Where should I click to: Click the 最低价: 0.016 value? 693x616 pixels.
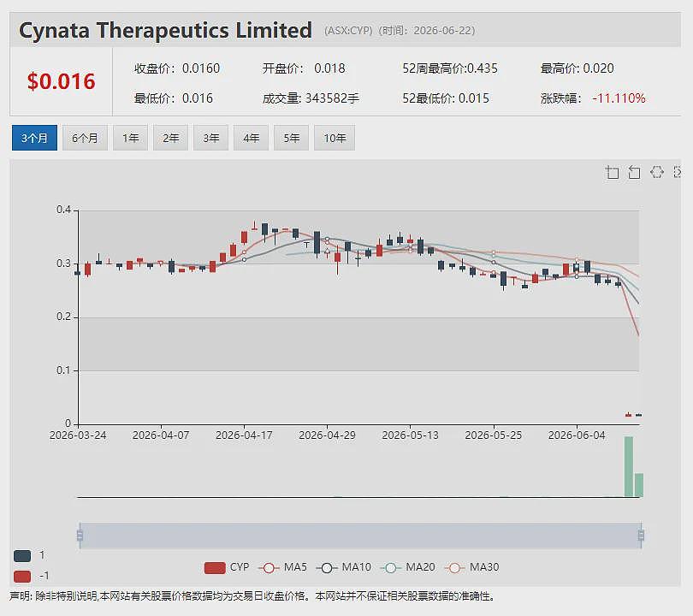(x=173, y=98)
